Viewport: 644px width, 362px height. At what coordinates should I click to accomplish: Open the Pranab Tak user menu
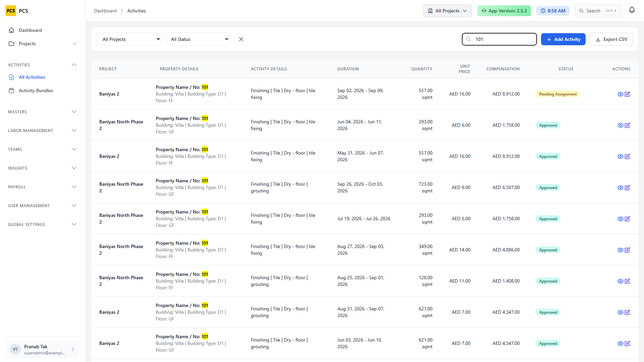[43, 349]
